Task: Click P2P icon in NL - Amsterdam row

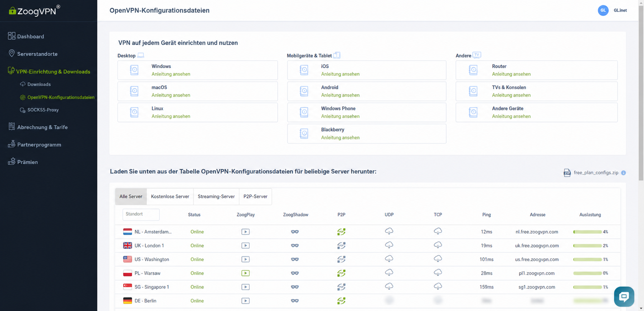Action: point(341,232)
